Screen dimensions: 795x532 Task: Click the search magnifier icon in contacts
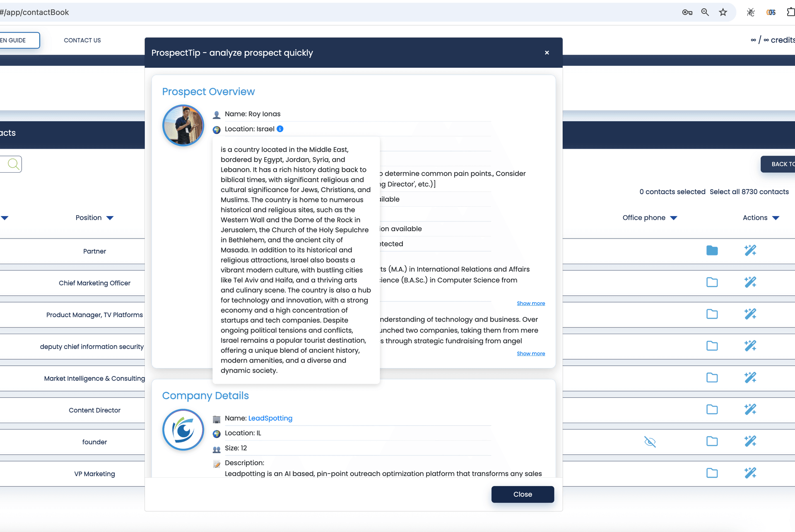point(13,164)
